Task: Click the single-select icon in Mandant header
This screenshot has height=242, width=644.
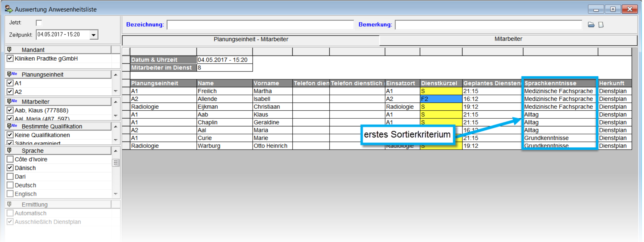Action: pyautogui.click(x=9, y=49)
